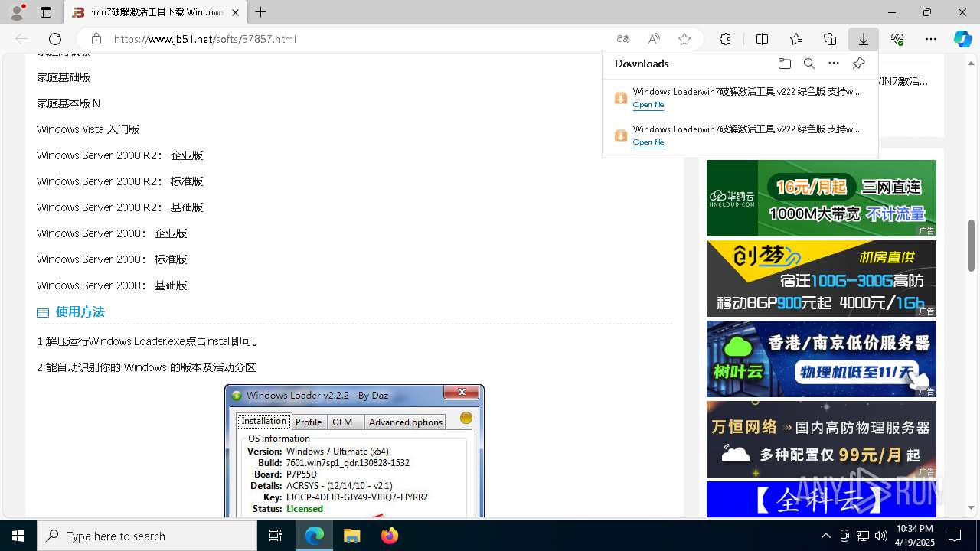Open file for second downloaded item
The height and width of the screenshot is (551, 980).
pos(648,142)
